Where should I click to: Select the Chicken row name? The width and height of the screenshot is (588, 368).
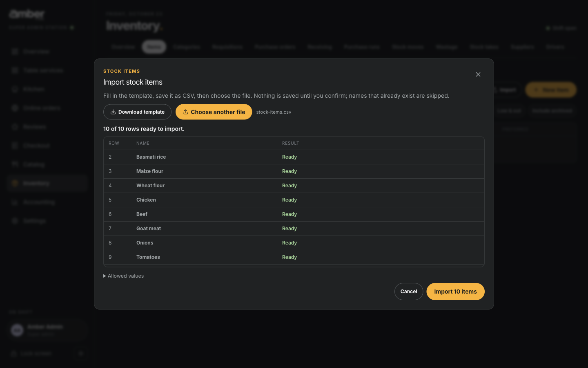coord(146,200)
